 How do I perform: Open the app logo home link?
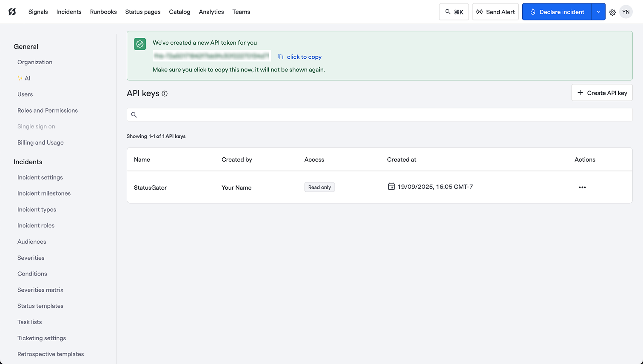pos(12,12)
